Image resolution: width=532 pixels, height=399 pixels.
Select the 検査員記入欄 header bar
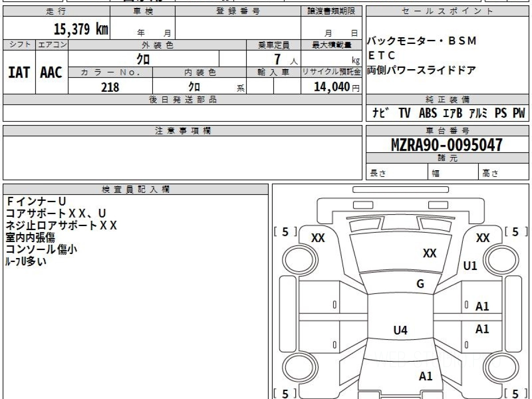pos(136,189)
